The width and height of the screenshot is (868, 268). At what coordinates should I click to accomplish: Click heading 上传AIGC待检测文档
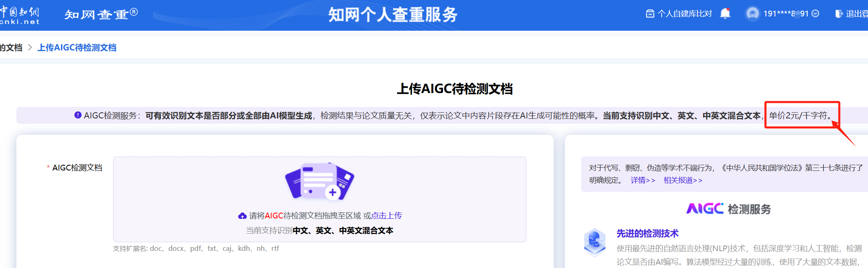455,89
